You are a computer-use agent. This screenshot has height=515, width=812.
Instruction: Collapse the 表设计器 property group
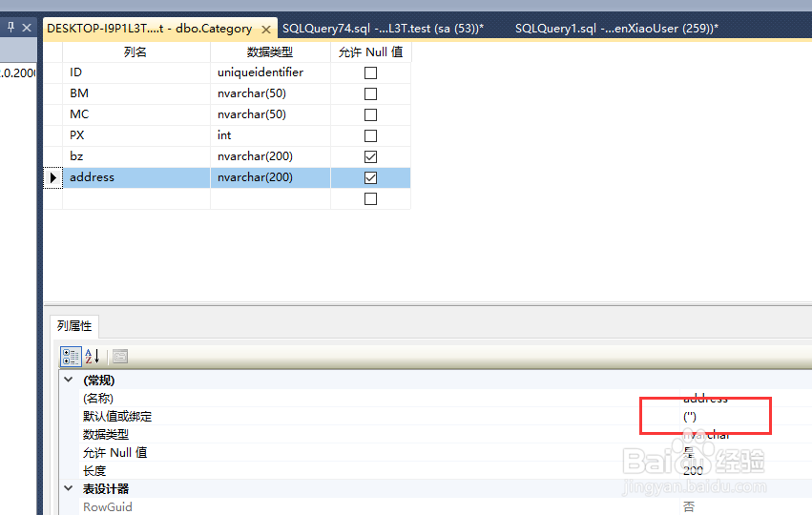point(69,488)
